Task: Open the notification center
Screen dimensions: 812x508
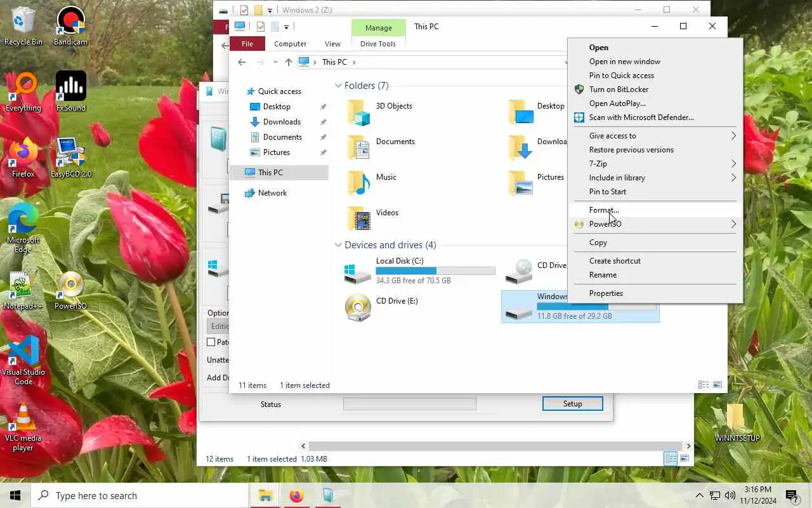Action: tap(792, 495)
